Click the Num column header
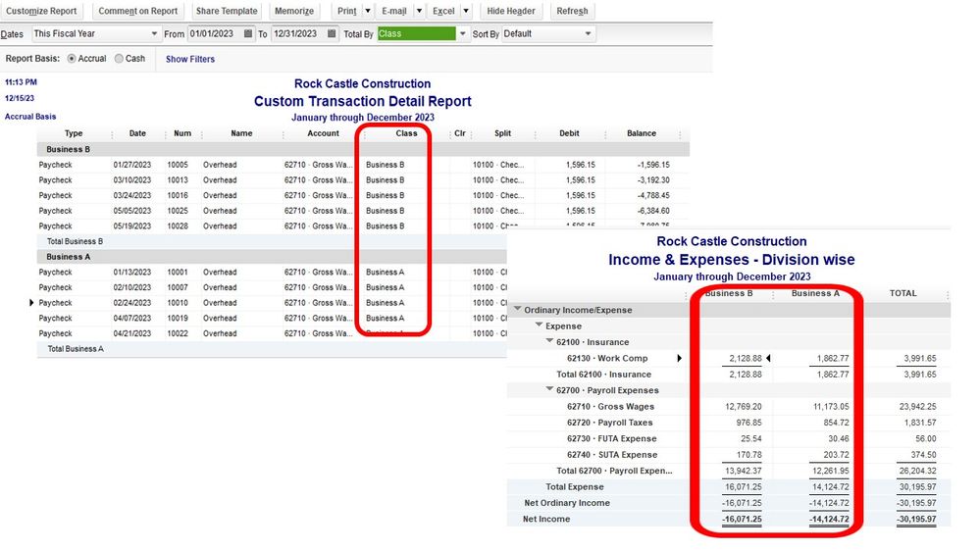 182,133
